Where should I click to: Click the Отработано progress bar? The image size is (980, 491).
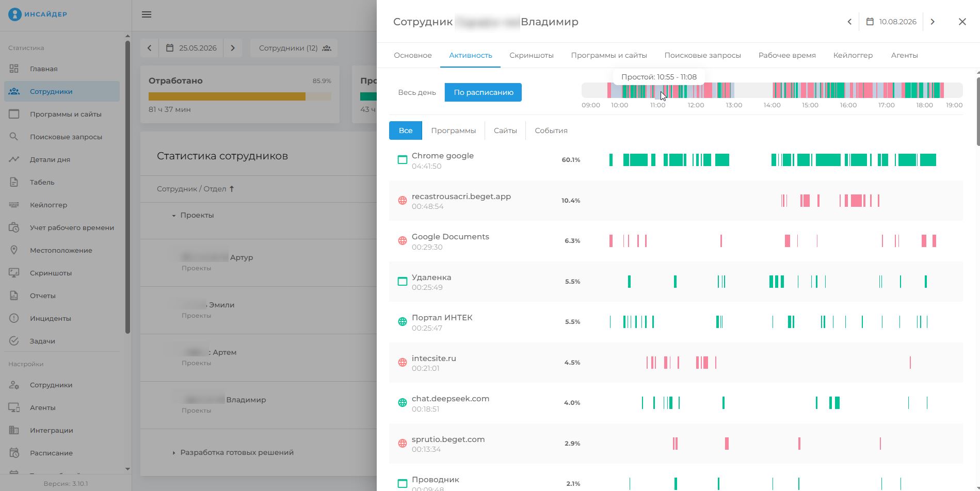[x=240, y=96]
